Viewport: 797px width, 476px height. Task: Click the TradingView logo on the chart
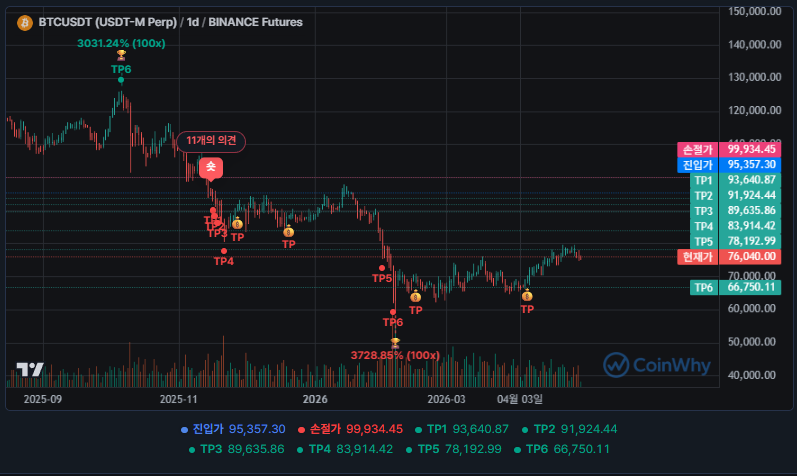30,369
